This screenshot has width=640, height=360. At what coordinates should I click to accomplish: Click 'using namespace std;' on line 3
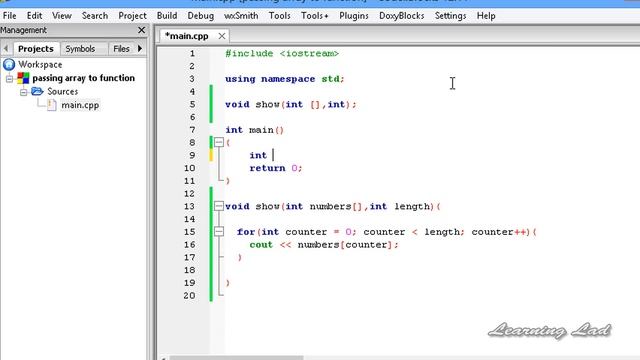coord(284,79)
